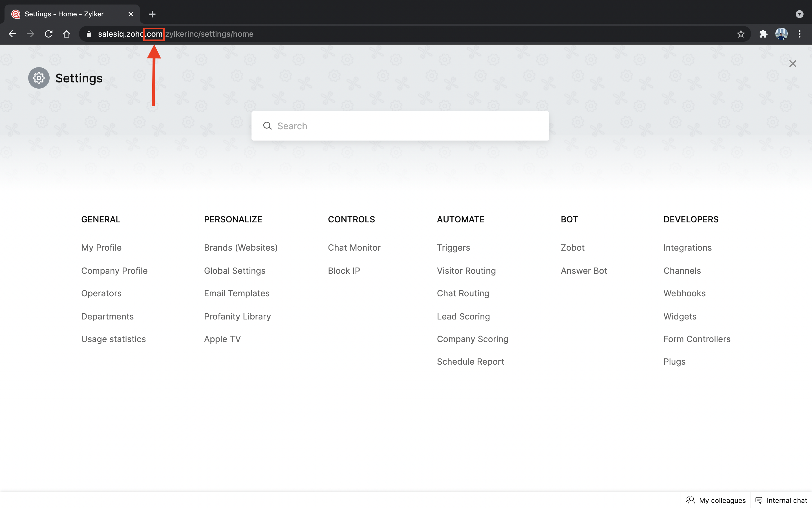Open Schedule Report

(x=470, y=362)
